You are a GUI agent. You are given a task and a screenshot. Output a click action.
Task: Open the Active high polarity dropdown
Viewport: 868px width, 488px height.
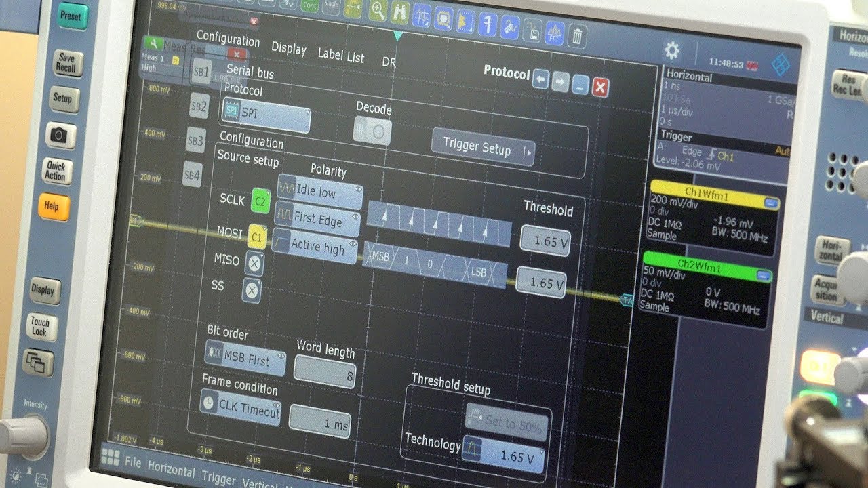point(315,246)
